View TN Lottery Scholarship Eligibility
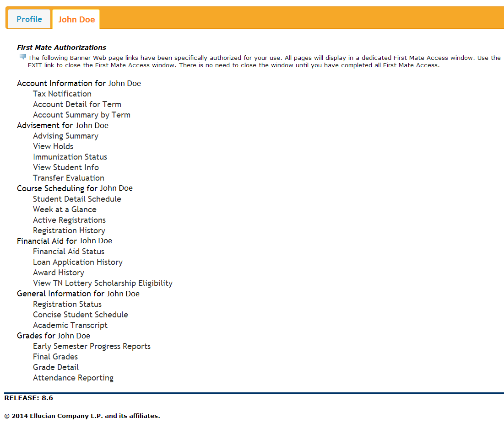 [103, 283]
